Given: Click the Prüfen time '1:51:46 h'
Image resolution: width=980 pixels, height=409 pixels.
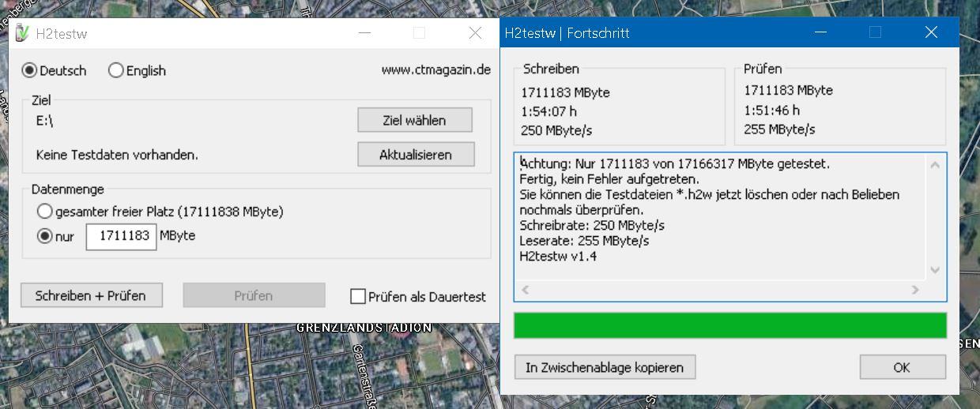Looking at the screenshot, I should click(x=772, y=110).
